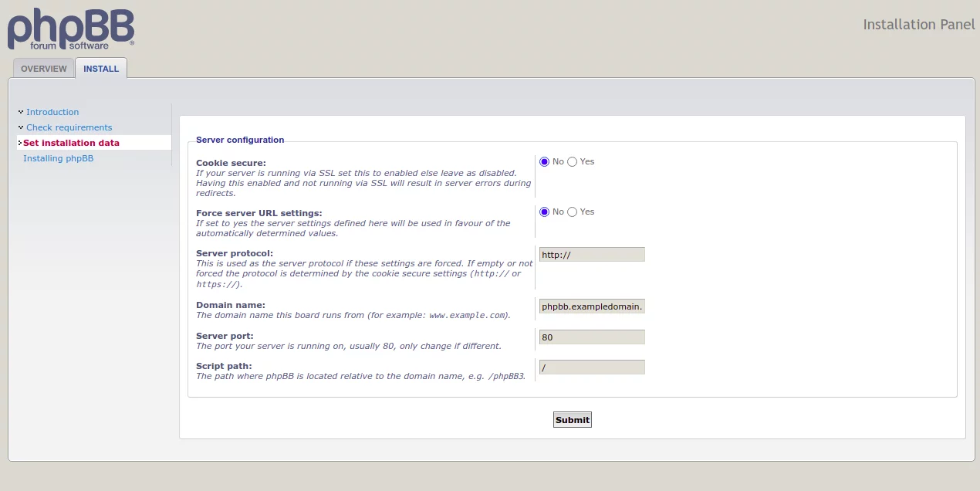This screenshot has height=491, width=980.
Task: Choose No for Force server URL settings
Action: pyautogui.click(x=544, y=212)
